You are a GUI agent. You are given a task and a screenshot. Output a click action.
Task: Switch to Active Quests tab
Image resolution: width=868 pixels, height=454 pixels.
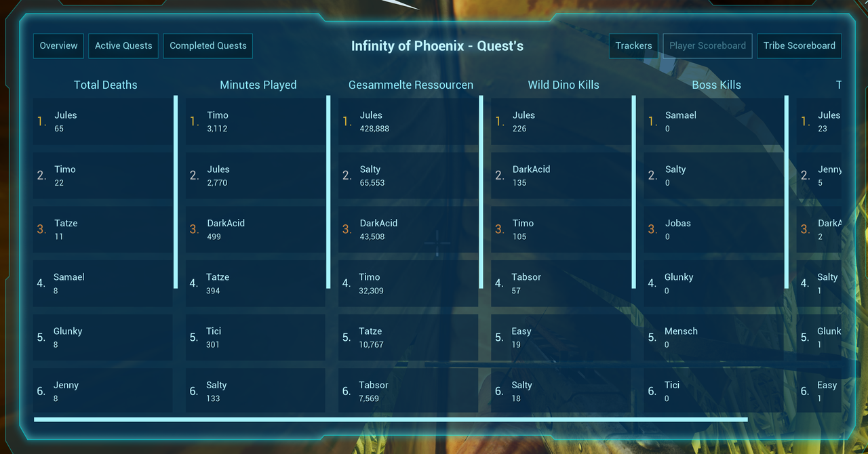123,46
